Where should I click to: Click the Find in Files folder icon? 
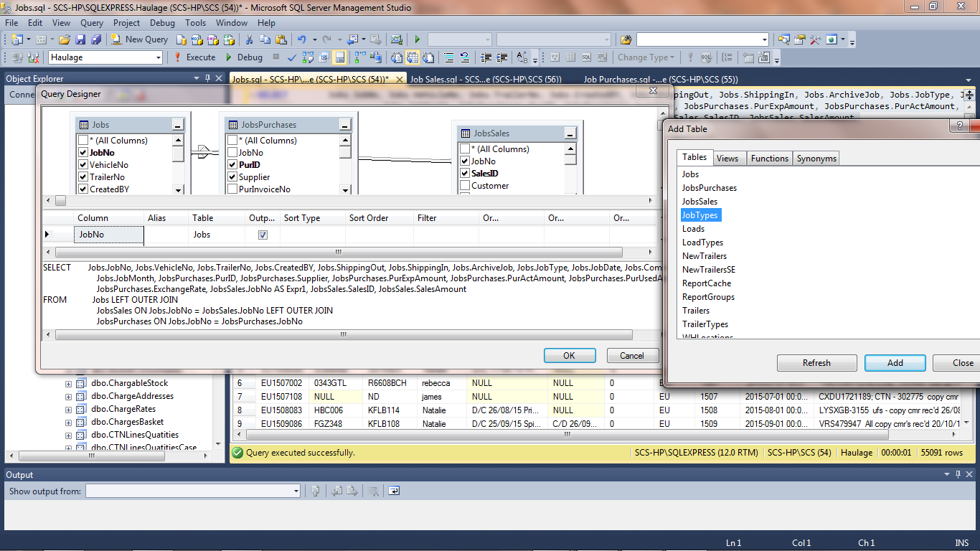[626, 39]
